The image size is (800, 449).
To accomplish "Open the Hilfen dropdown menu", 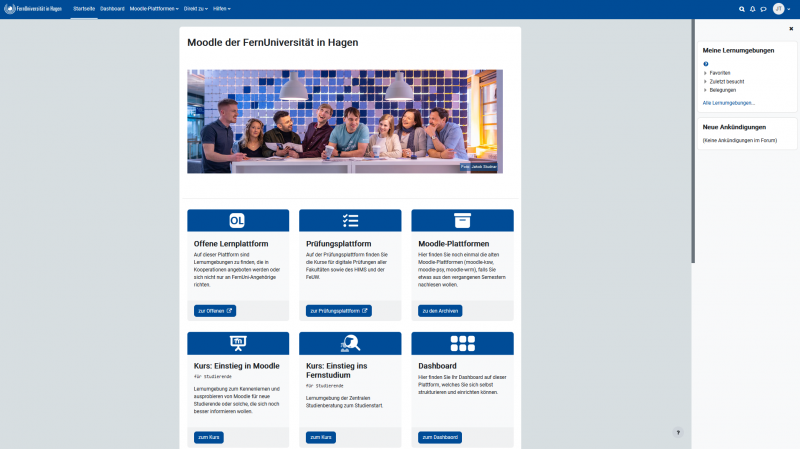I will click(x=222, y=9).
